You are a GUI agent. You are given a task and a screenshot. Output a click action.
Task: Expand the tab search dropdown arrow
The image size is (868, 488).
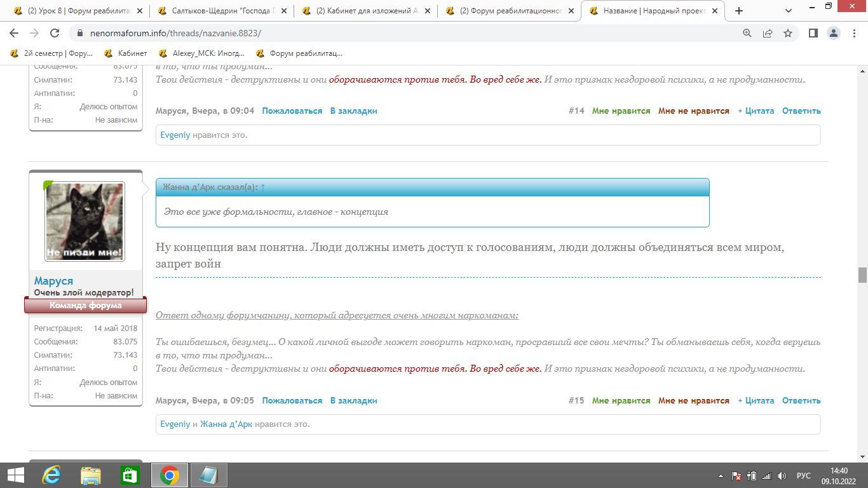(789, 11)
